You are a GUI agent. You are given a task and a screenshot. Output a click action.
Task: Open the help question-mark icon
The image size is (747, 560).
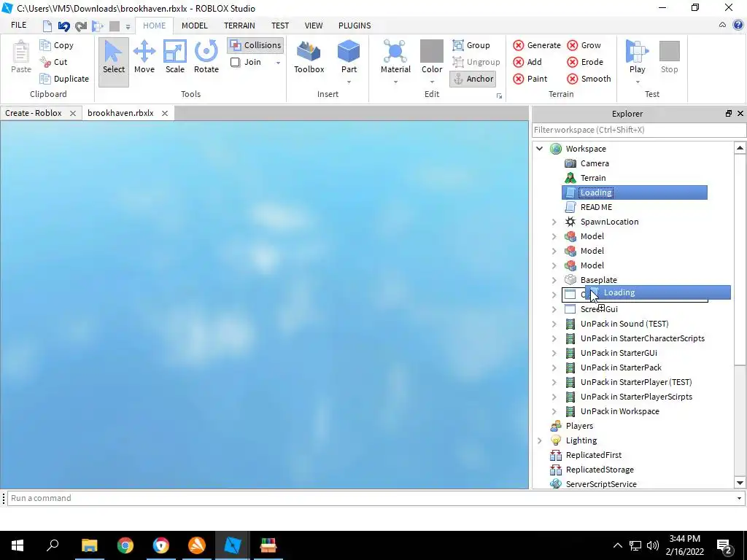tap(738, 26)
